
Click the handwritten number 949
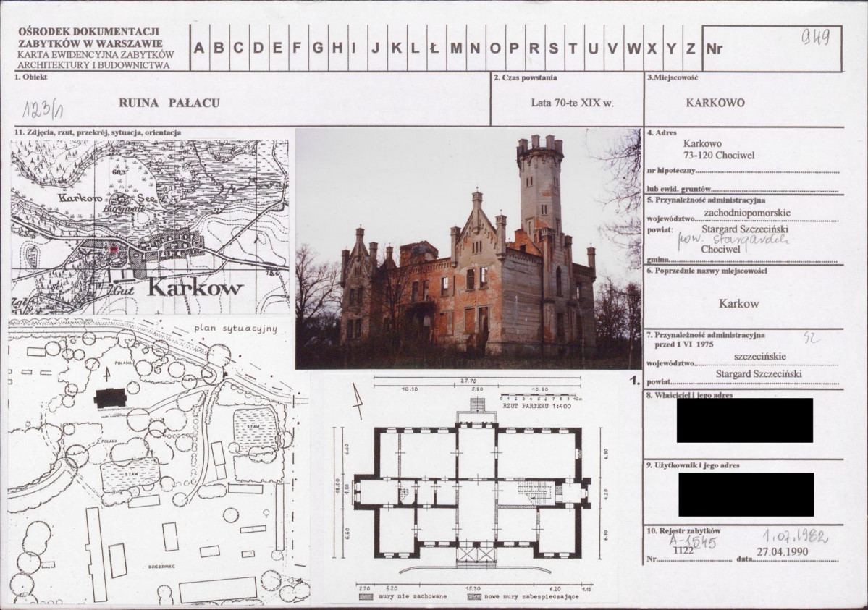pos(815,37)
